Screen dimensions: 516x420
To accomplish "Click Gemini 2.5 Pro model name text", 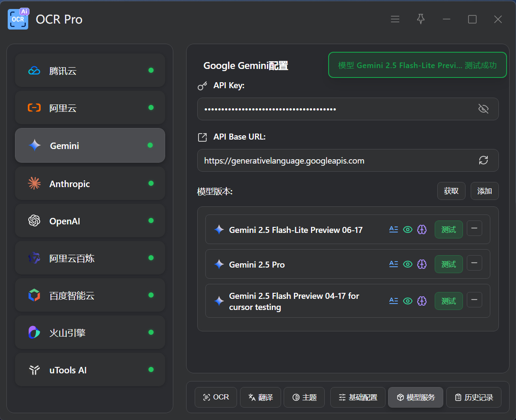I will pyautogui.click(x=257, y=265).
